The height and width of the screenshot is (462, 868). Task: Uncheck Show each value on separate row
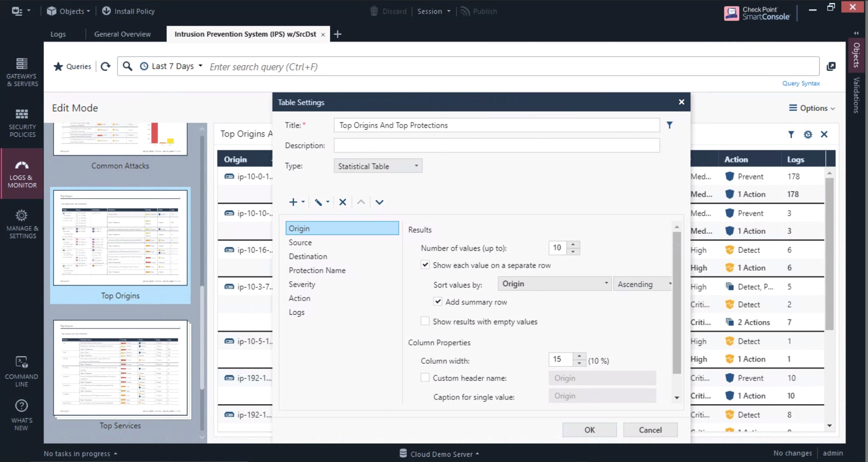click(425, 265)
